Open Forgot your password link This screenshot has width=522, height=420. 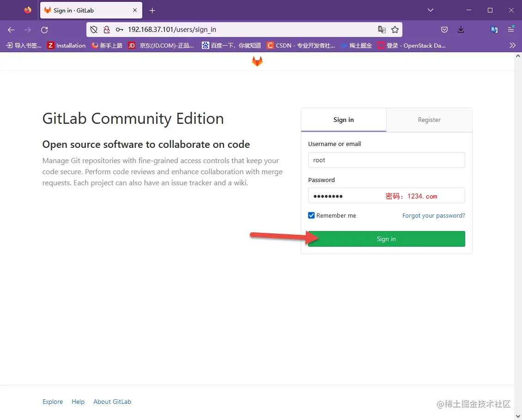(433, 215)
